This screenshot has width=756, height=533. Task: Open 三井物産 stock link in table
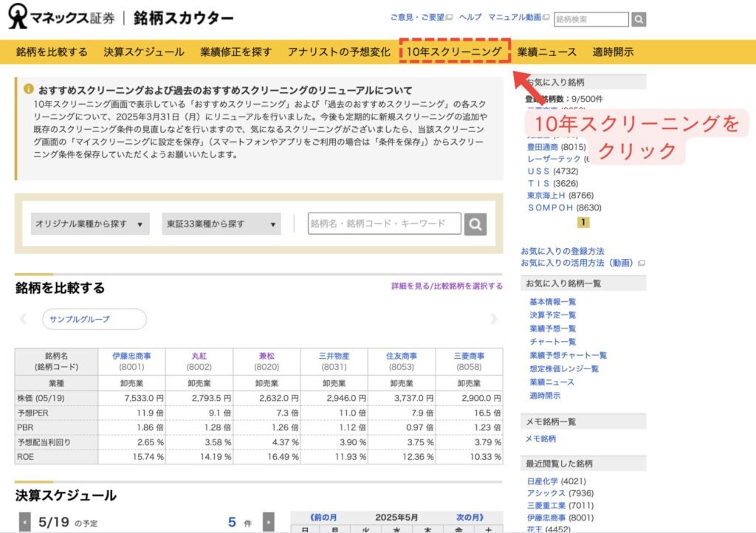click(334, 356)
